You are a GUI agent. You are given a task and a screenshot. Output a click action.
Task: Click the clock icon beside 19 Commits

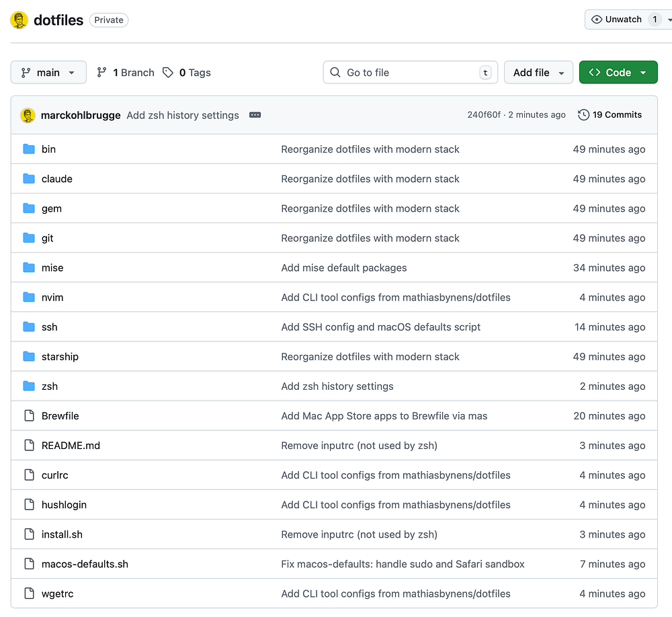pyautogui.click(x=583, y=115)
